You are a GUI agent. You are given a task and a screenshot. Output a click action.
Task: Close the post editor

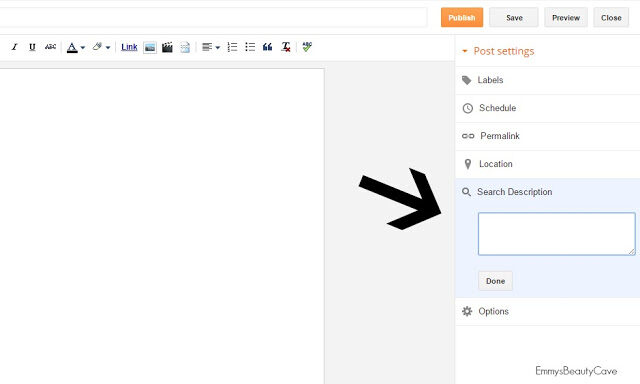point(611,18)
